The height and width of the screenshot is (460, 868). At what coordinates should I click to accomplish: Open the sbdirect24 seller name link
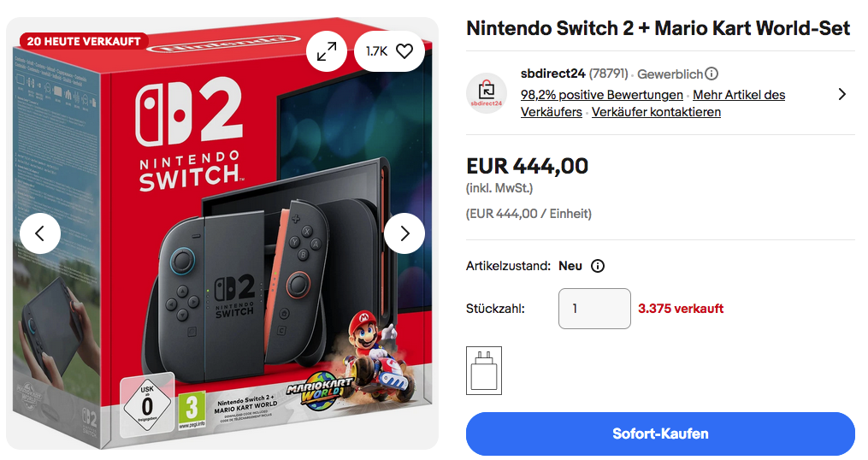pos(552,74)
